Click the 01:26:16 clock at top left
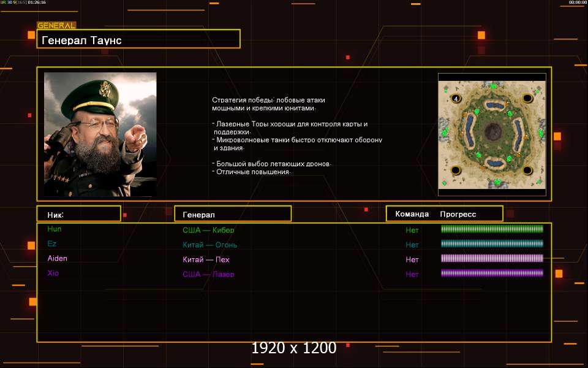 37,2
